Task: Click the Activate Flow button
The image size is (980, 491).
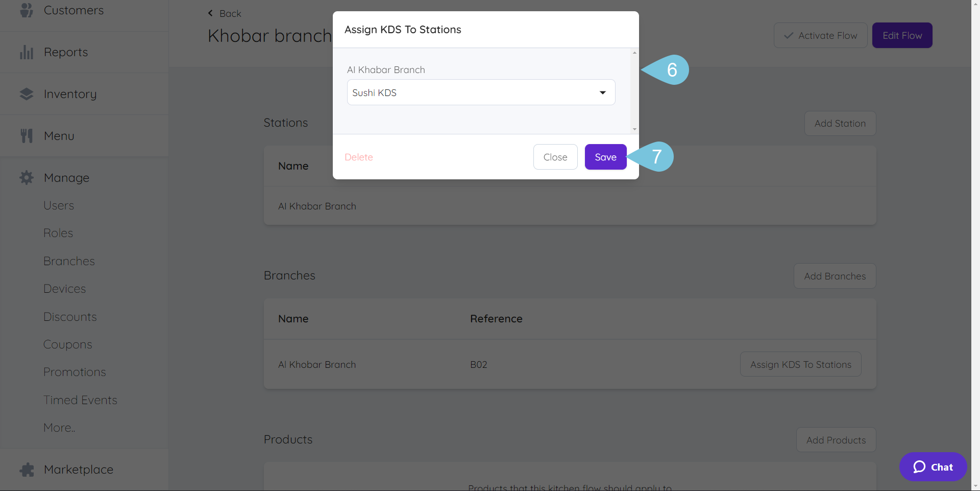Action: click(x=820, y=35)
